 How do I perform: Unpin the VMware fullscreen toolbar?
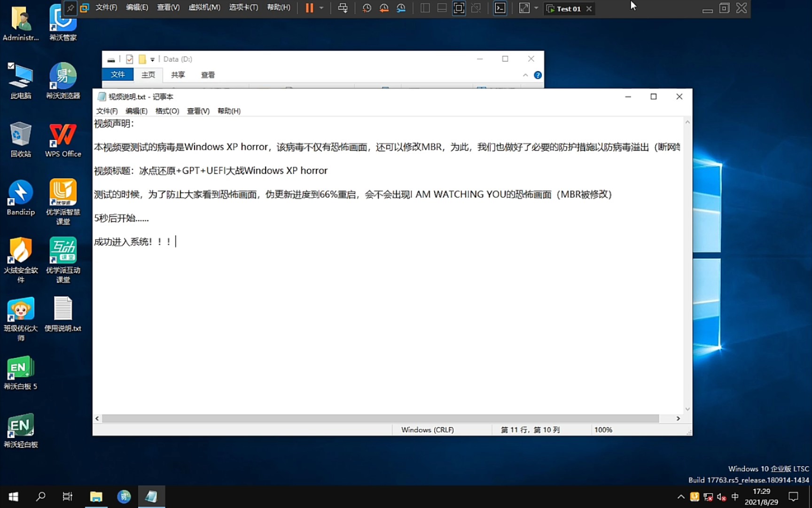[70, 8]
